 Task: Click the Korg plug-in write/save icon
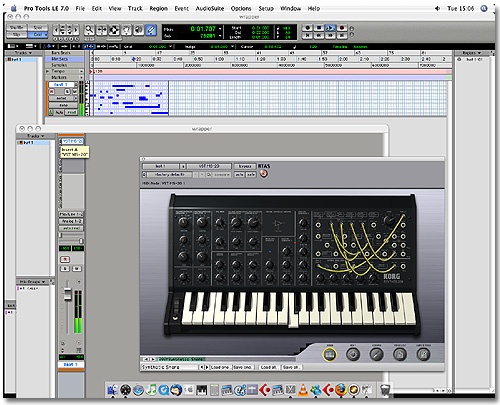[423, 354]
